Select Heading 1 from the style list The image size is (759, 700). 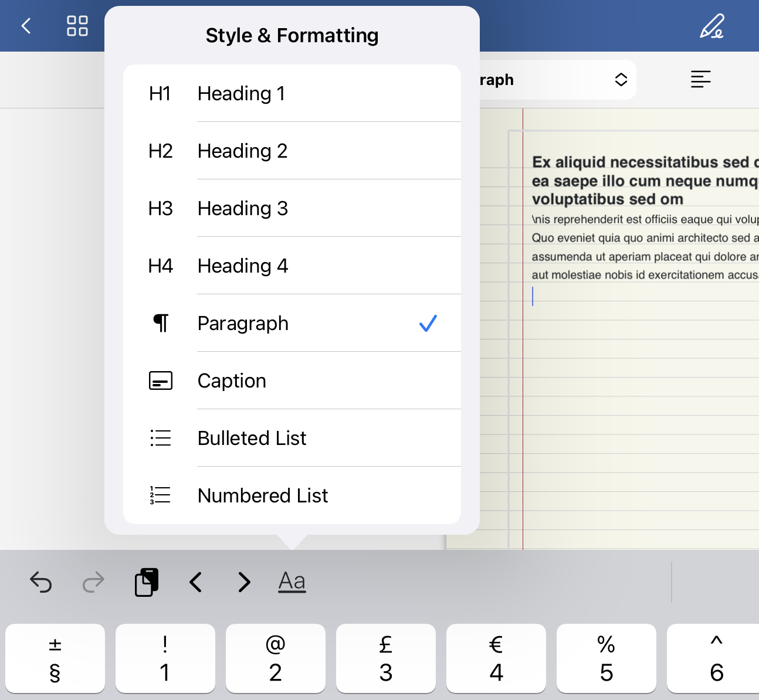pos(292,93)
